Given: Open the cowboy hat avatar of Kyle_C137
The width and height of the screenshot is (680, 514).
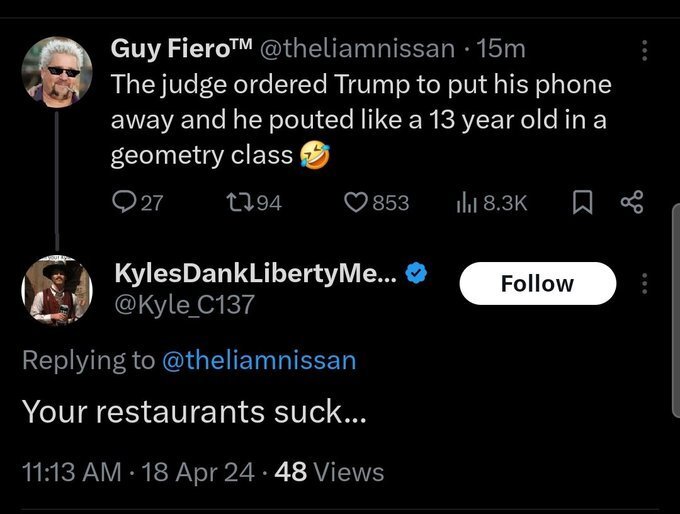Looking at the screenshot, I should pyautogui.click(x=57, y=292).
